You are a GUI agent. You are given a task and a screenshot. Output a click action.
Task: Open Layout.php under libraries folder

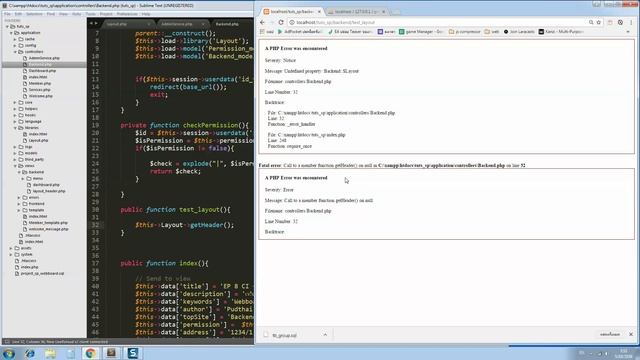click(38, 140)
